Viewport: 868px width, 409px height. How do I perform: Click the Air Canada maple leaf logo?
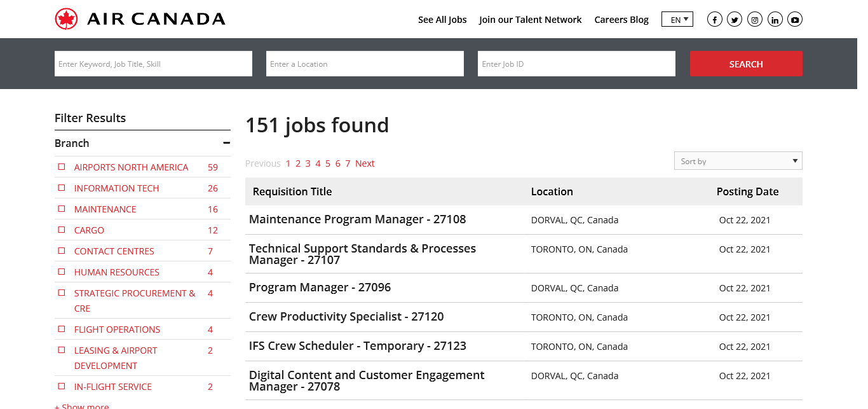(66, 19)
